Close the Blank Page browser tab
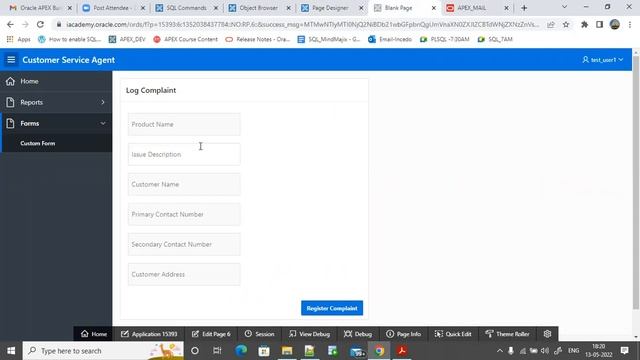This screenshot has height=360, width=640. (x=433, y=8)
